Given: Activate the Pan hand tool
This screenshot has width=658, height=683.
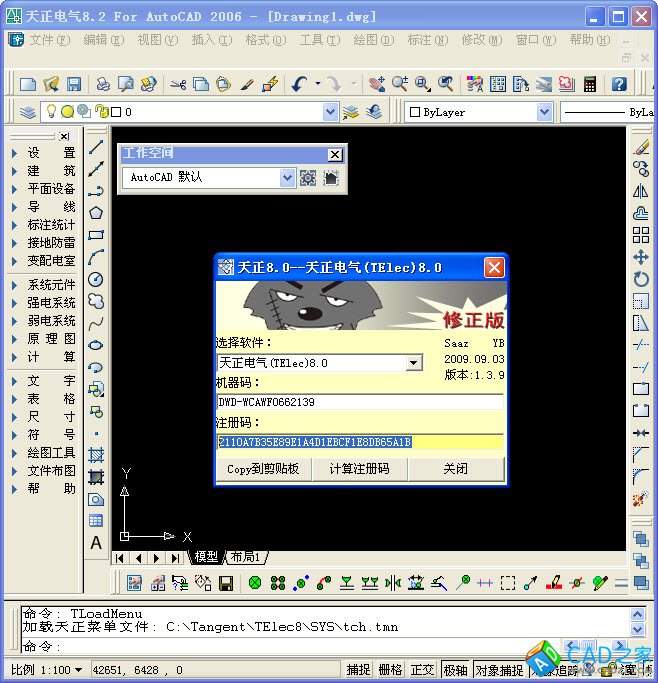Looking at the screenshot, I should click(x=377, y=84).
